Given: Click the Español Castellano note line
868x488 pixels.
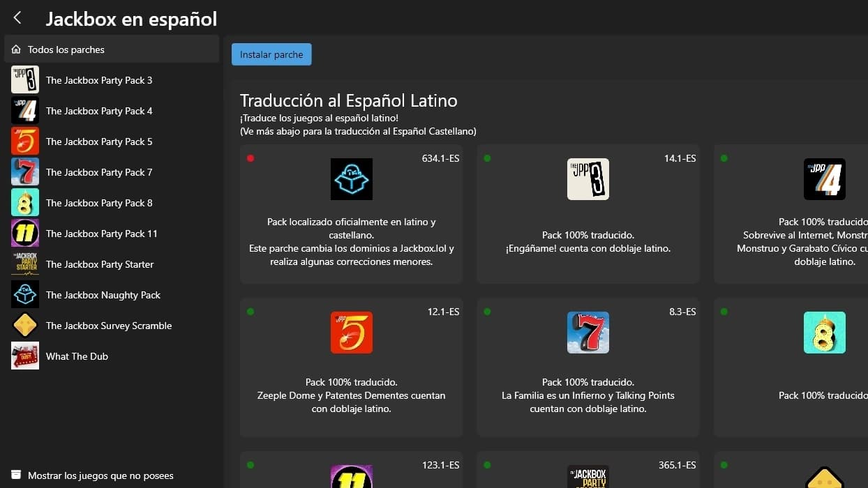Looking at the screenshot, I should (358, 131).
